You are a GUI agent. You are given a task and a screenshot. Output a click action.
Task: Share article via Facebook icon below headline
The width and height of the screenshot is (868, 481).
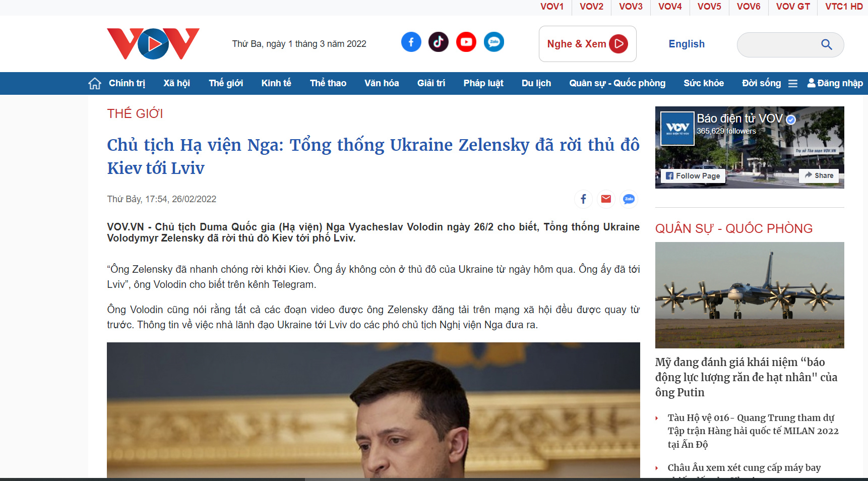(x=583, y=199)
